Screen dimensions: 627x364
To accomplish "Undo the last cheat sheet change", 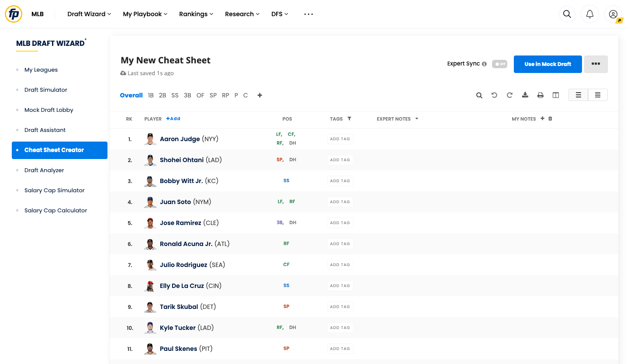I will coord(494,95).
